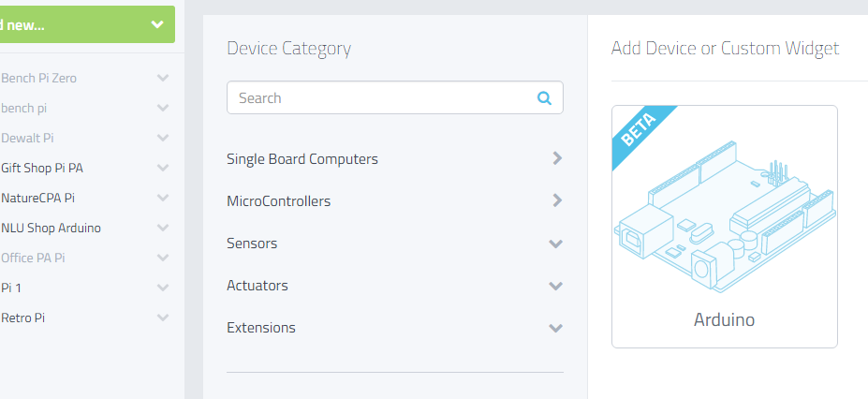Select the Arduino board illustration
The width and height of the screenshot is (868, 399).
click(x=725, y=216)
